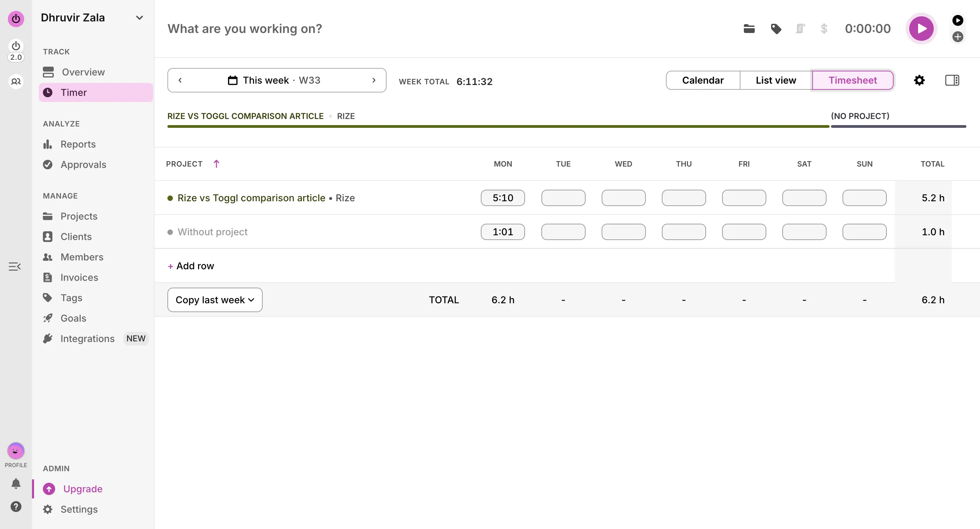980x529 pixels.
Task: Click Saturday cell for Rize vs Toggl article
Action: (x=804, y=198)
